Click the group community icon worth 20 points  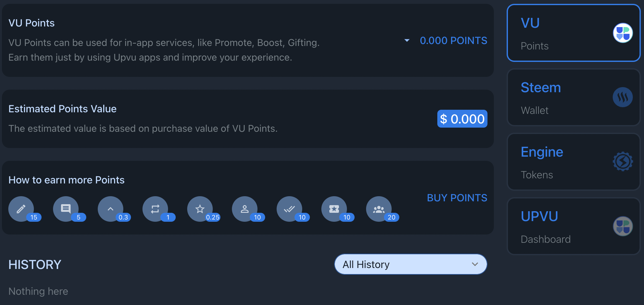click(379, 209)
